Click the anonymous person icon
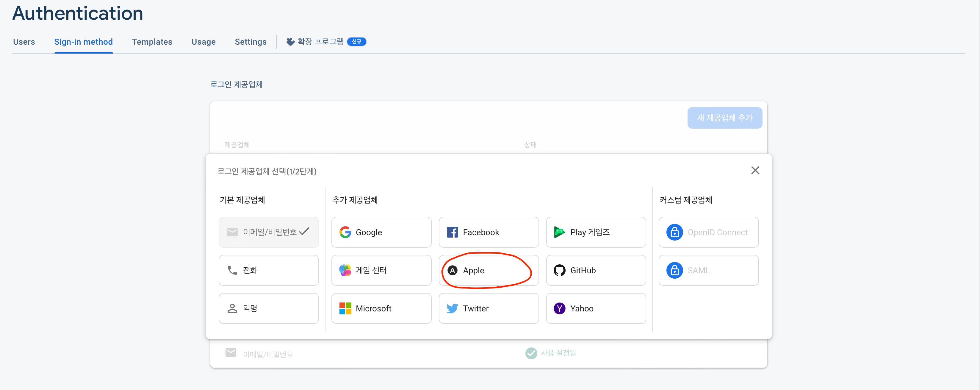The image size is (980, 390). [x=232, y=308]
